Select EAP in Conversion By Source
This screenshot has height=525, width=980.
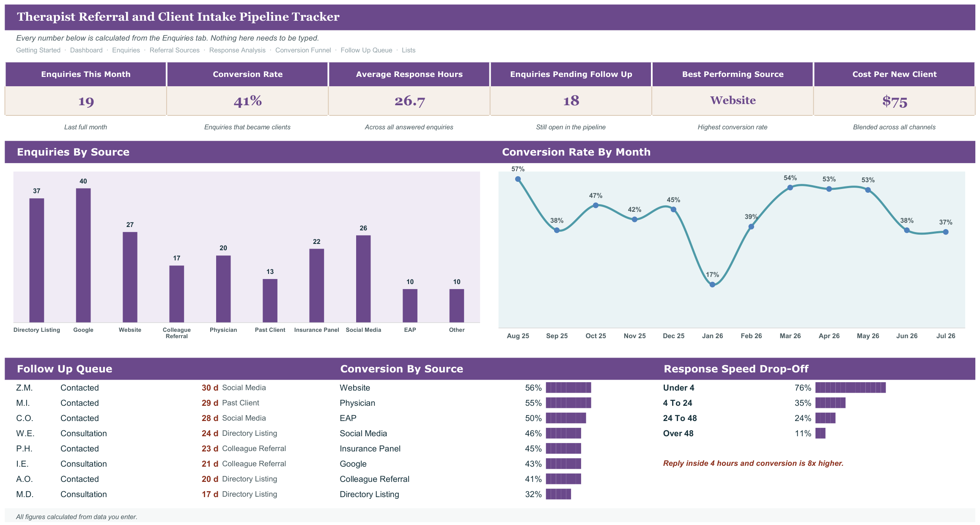(x=348, y=418)
